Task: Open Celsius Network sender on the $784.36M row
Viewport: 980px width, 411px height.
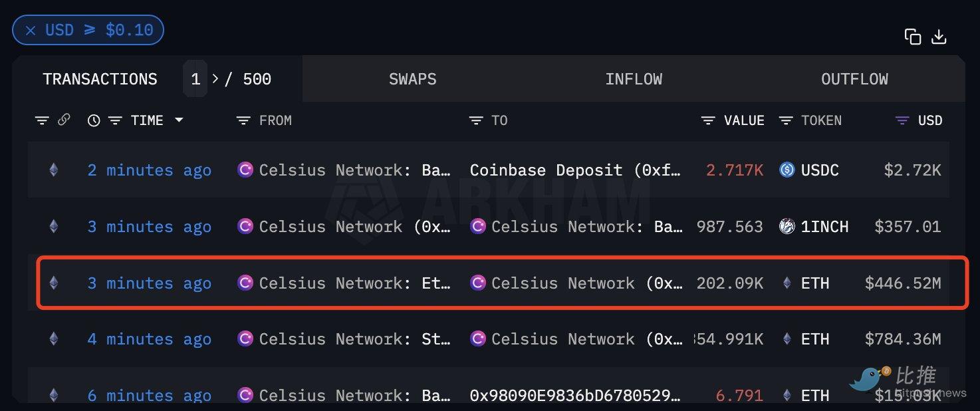Action: coord(355,339)
